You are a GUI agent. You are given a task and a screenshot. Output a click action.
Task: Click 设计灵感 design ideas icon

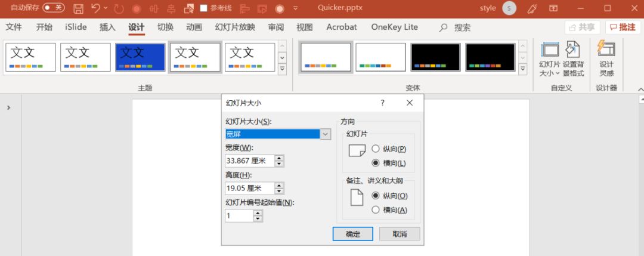point(606,60)
